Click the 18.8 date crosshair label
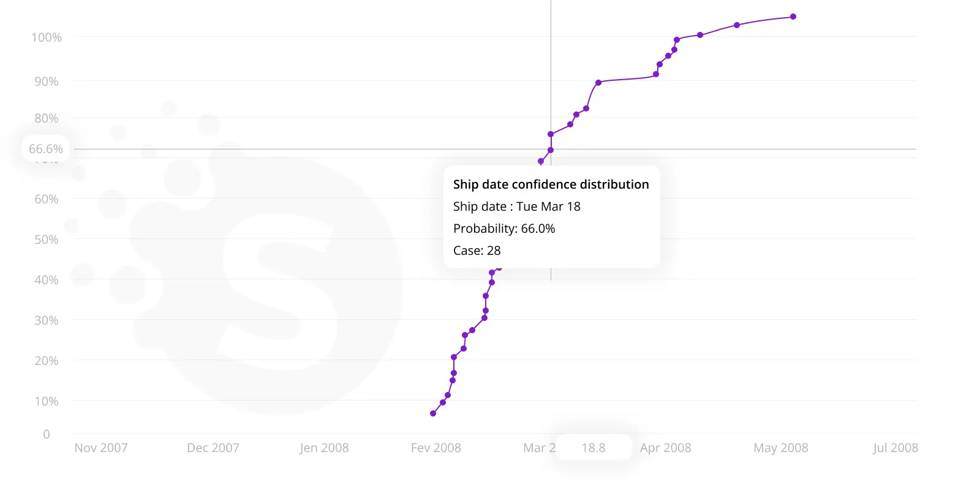 tap(594, 448)
